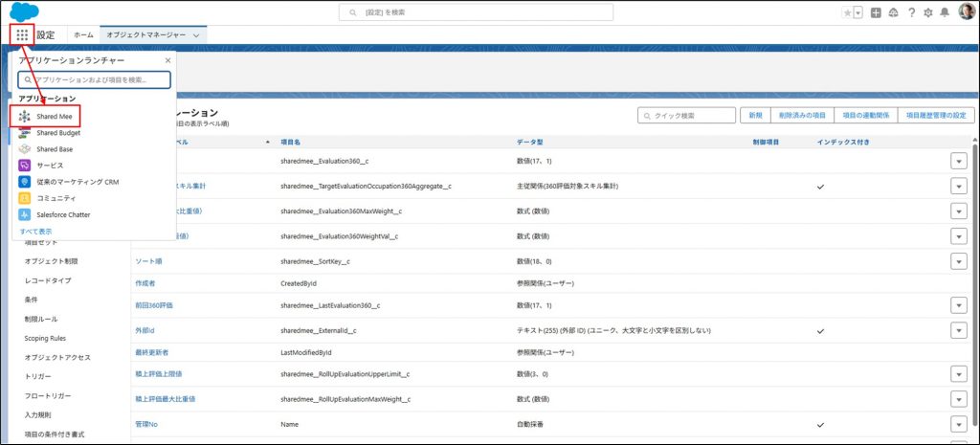Click the すべて表示 link
980x445 pixels.
pyautogui.click(x=35, y=232)
